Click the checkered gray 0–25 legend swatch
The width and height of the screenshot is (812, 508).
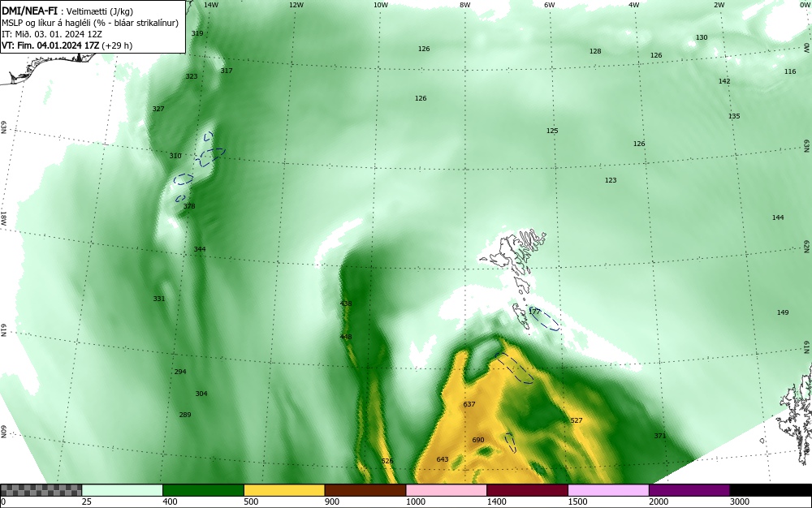(41, 490)
